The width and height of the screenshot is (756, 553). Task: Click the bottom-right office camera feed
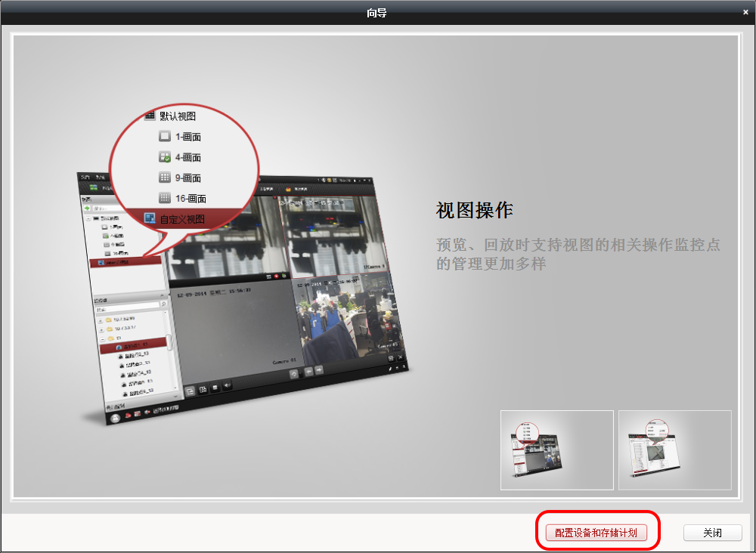[x=349, y=318]
